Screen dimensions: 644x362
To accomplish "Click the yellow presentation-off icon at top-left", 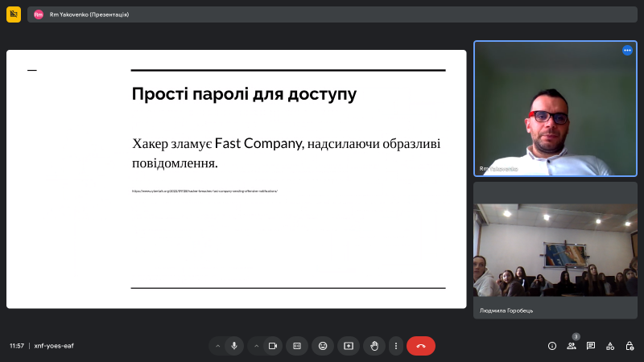I will click(x=14, y=14).
